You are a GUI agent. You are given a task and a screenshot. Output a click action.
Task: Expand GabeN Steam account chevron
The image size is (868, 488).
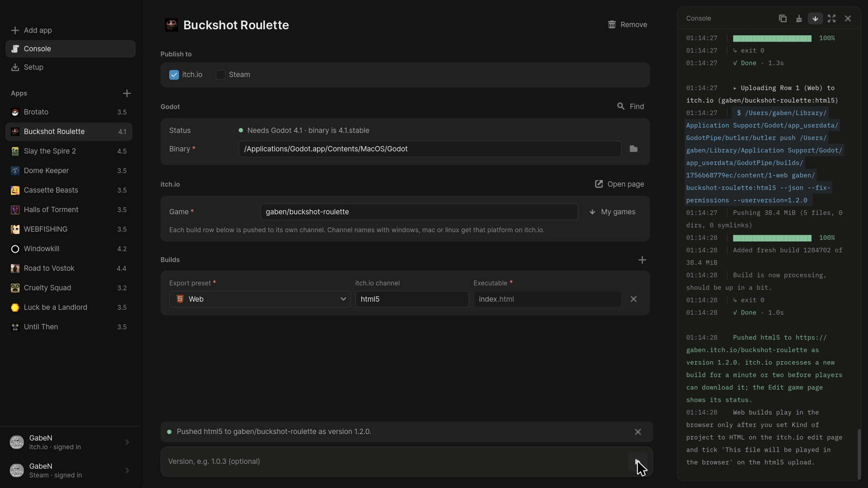pos(127,470)
